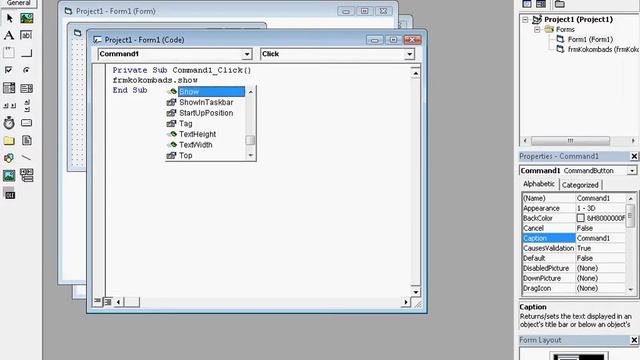Select the ListBox control tool

click(27, 88)
